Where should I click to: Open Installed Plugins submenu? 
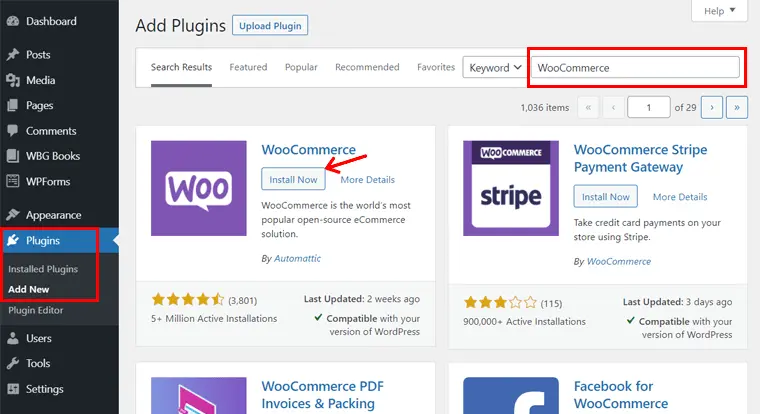click(43, 269)
